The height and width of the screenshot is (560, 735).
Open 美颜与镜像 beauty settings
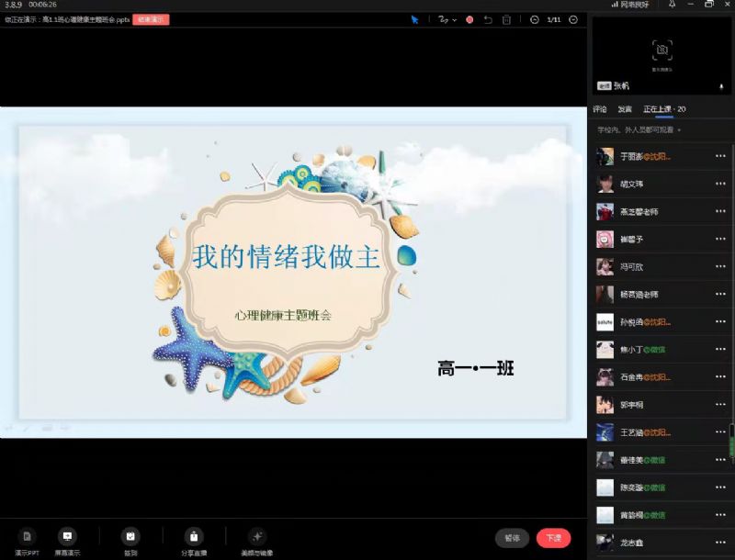[256, 540]
